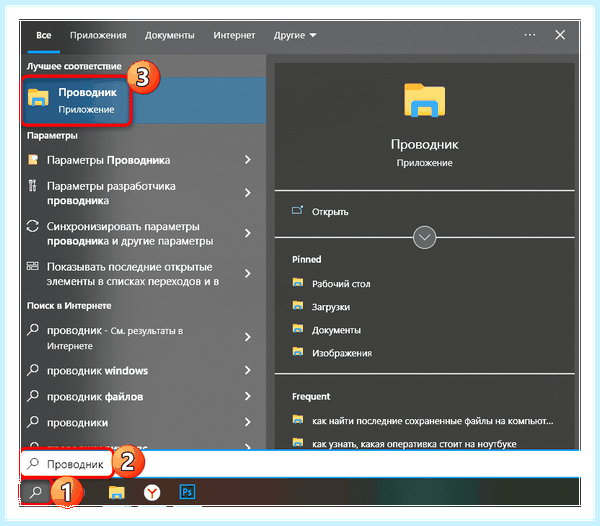
Task: Click the search icon beside проводник windows
Action: click(33, 370)
